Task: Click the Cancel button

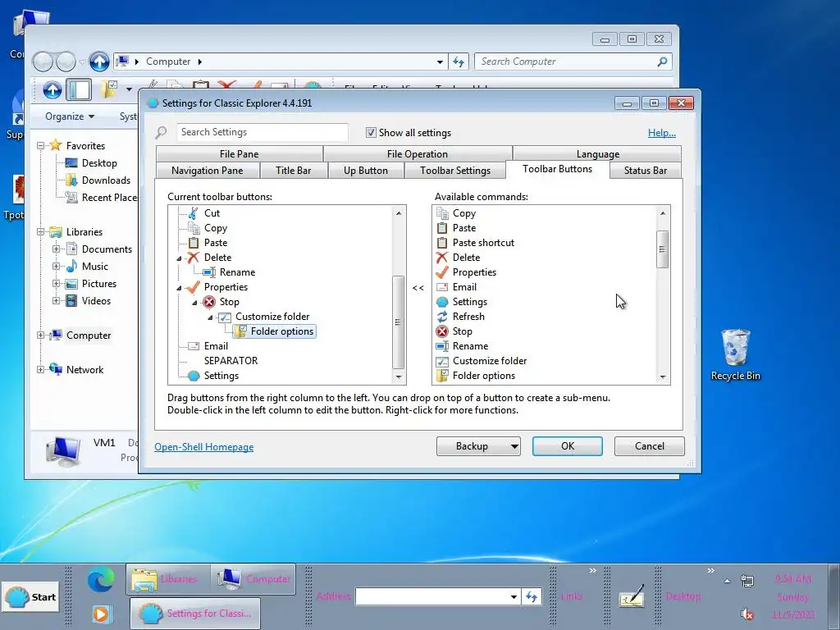Action: [650, 446]
